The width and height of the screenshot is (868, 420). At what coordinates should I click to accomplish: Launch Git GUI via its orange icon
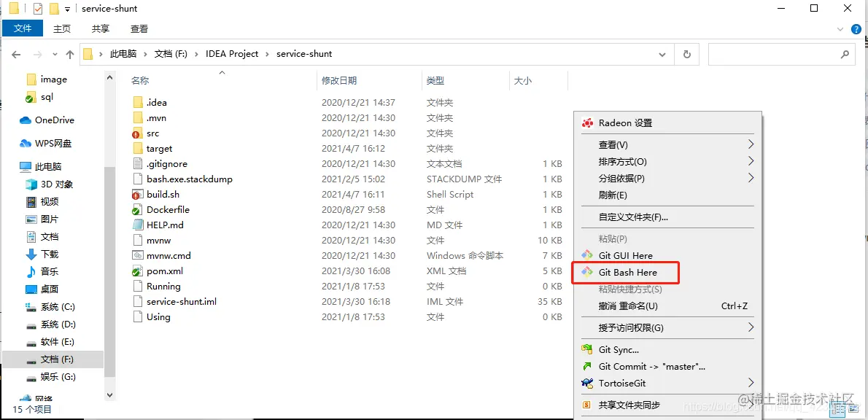pos(586,255)
